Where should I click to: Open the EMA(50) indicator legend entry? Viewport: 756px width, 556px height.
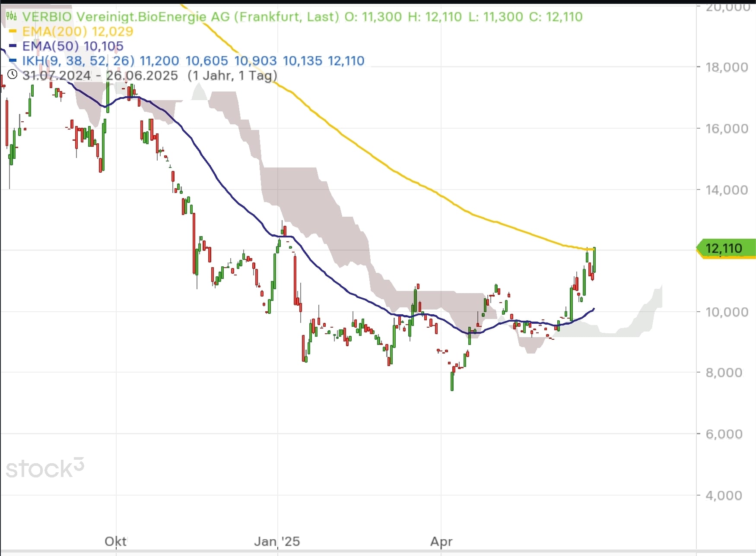[73, 46]
